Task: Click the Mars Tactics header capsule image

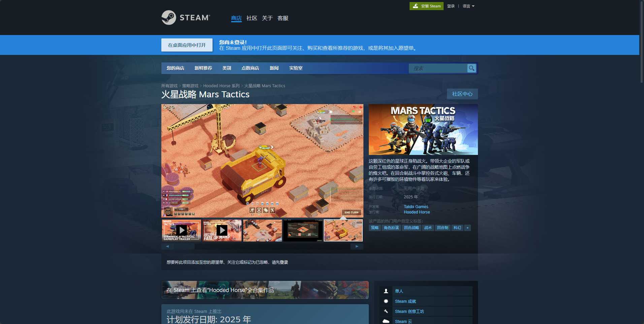Action: (423, 130)
